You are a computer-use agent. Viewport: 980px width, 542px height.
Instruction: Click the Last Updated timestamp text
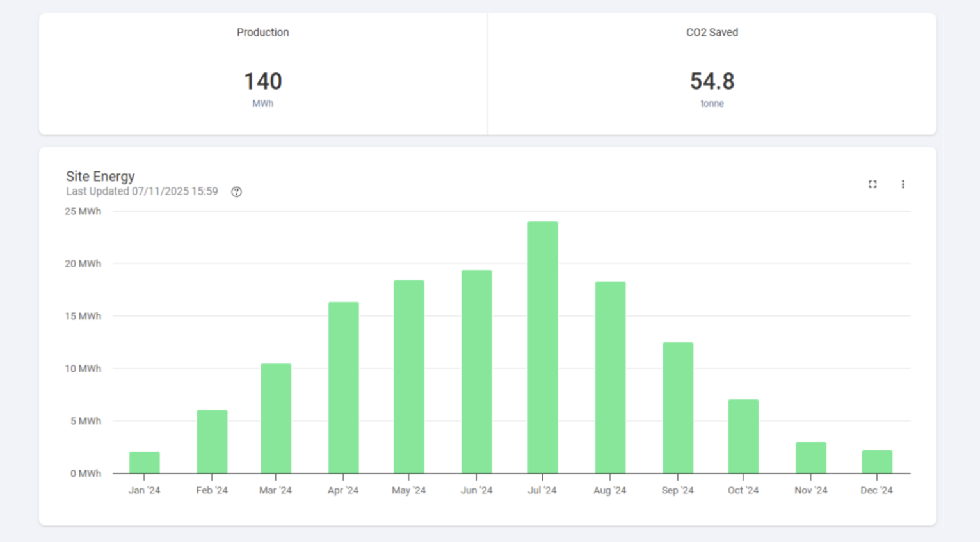click(142, 191)
